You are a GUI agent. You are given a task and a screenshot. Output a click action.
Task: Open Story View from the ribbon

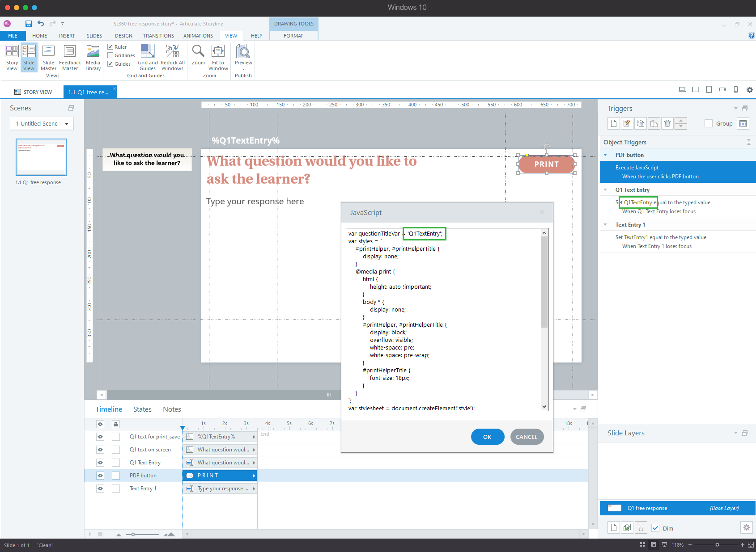(x=12, y=58)
